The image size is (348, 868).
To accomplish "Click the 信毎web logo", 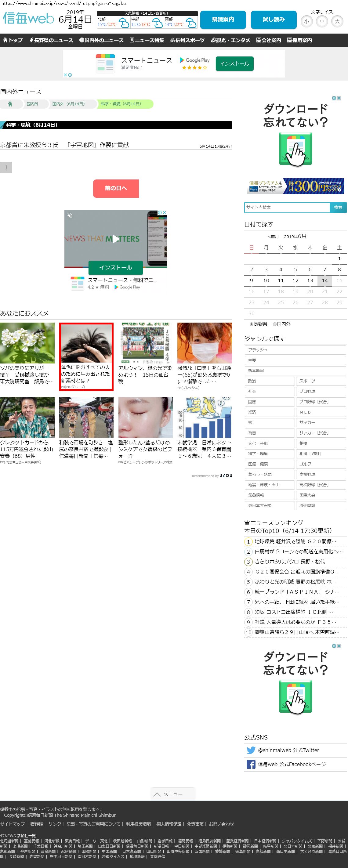I will pos(28,18).
